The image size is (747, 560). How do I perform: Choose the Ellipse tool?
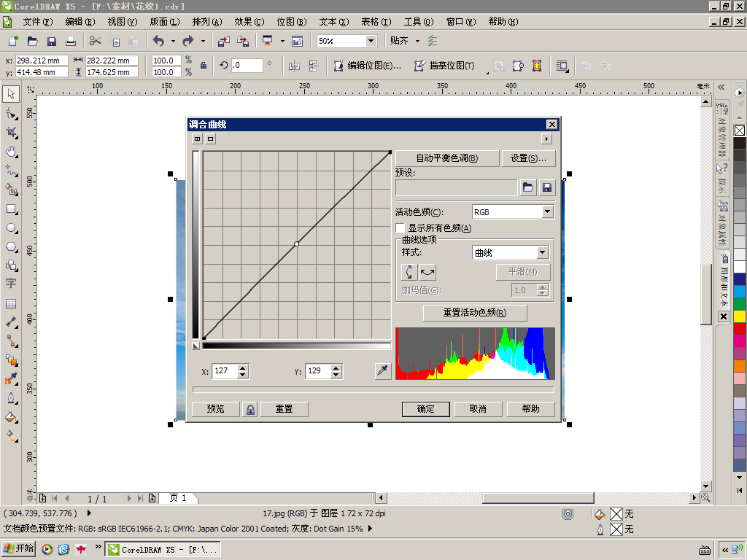tap(11, 228)
